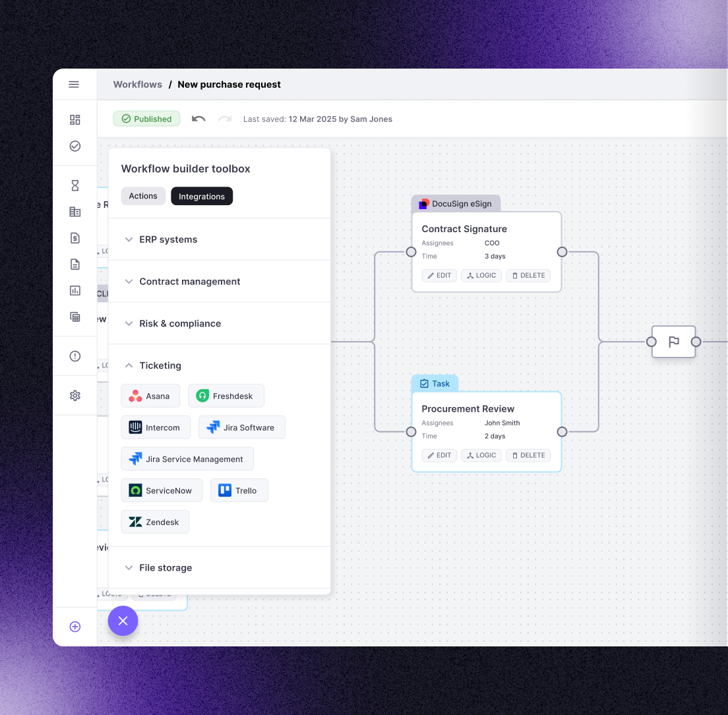Viewport: 728px width, 715px height.
Task: Click right connector of flag node
Action: point(696,342)
